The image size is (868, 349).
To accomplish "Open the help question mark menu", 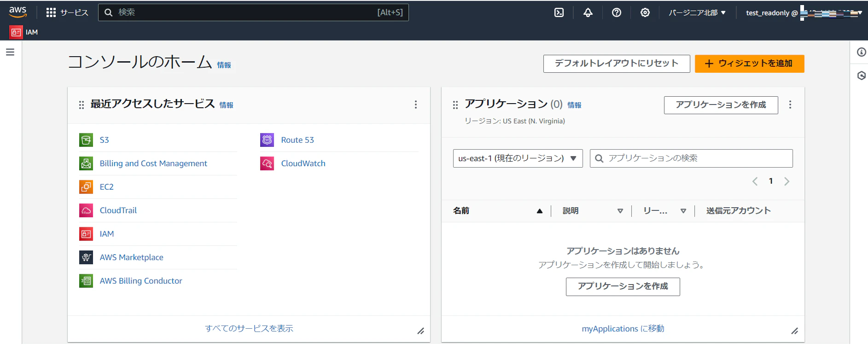I will (617, 12).
